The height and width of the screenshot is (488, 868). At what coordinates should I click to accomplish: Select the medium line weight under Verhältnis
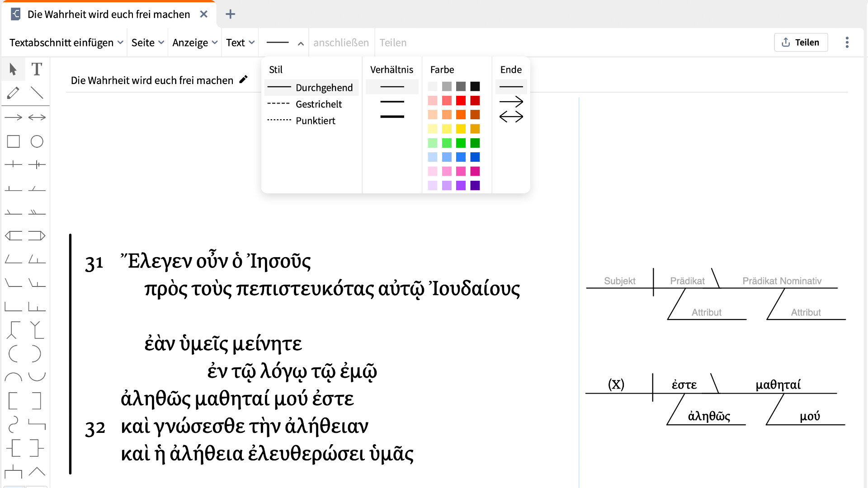[x=392, y=102]
